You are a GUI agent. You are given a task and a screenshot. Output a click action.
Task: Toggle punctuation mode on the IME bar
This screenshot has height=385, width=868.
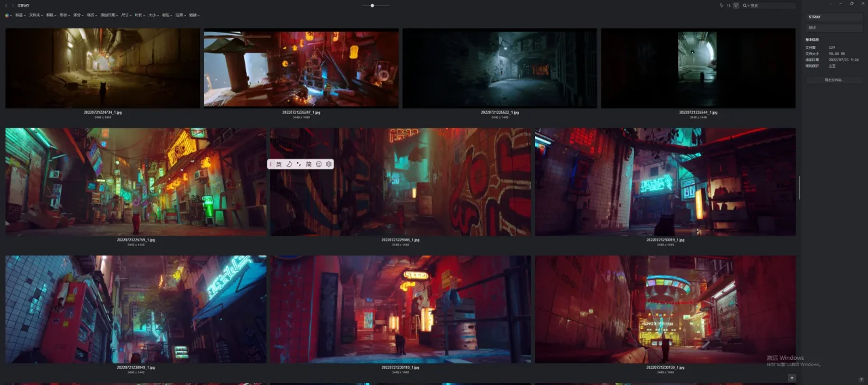point(298,164)
